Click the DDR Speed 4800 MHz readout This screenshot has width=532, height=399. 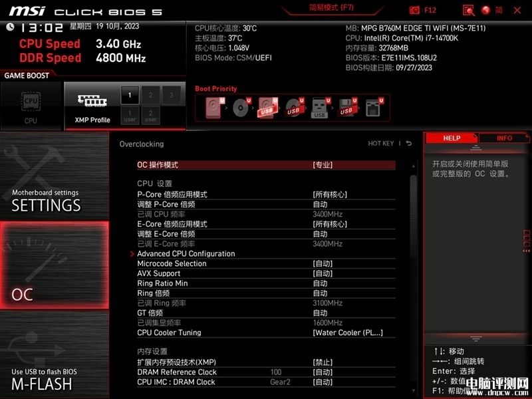tap(82, 58)
